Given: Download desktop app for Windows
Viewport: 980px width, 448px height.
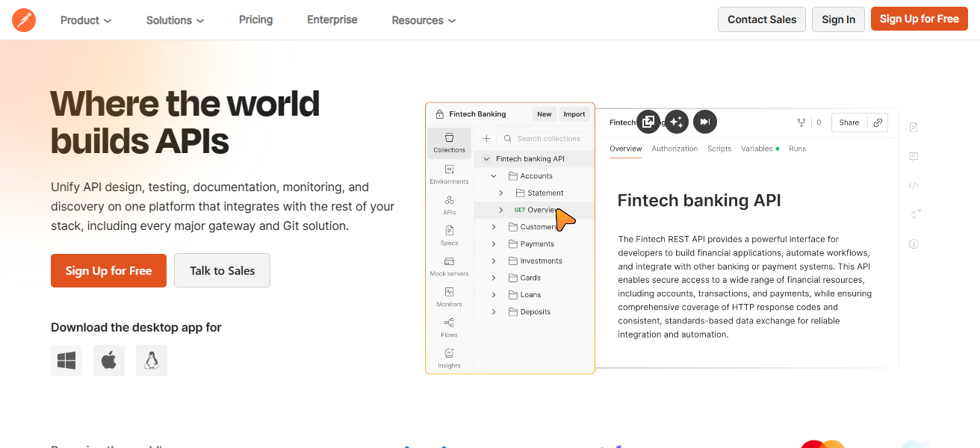Looking at the screenshot, I should coord(66,360).
